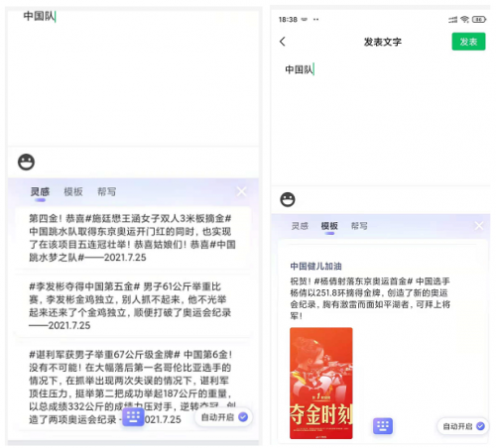The image size is (496, 448).
Task: Close the right template panel with X
Action: (x=479, y=226)
